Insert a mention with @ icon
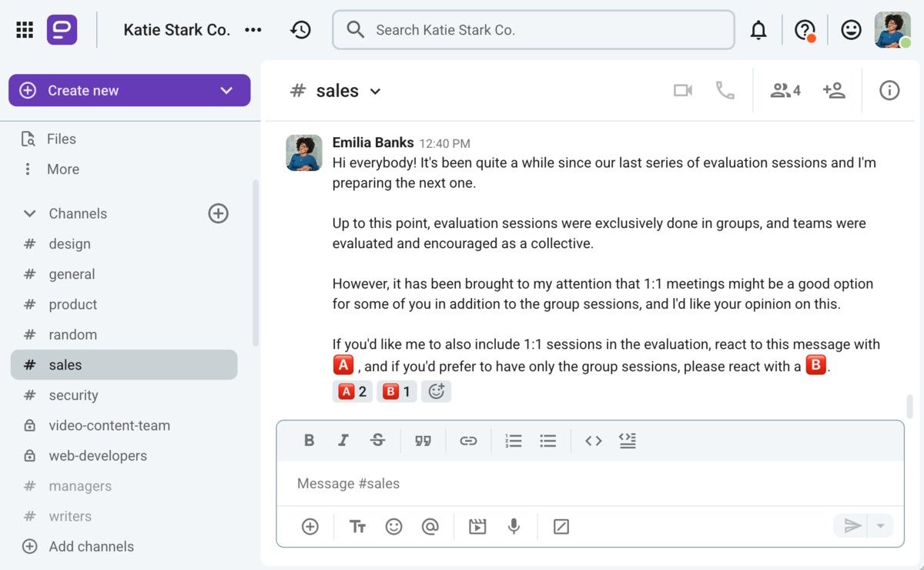Viewport: 924px width, 570px height. point(430,527)
